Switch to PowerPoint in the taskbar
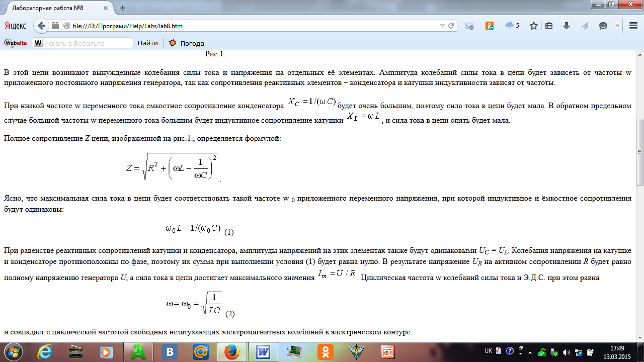This screenshot has width=644, height=362. [x=387, y=351]
